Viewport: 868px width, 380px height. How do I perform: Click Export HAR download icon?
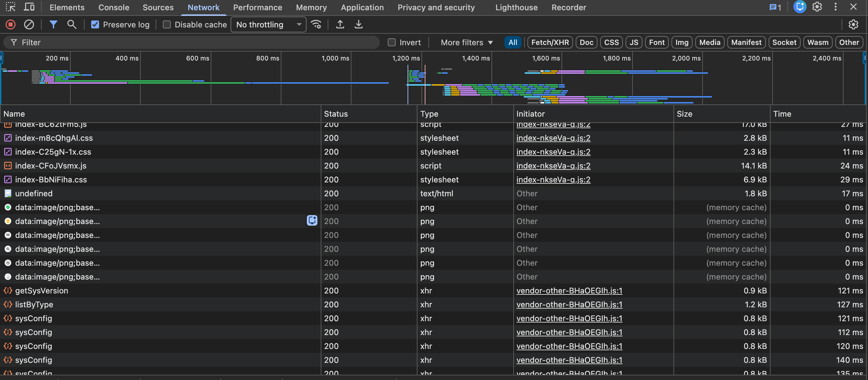click(358, 24)
